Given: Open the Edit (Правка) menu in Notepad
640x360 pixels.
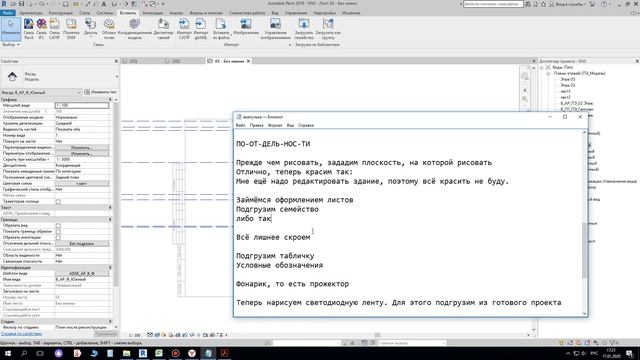Looking at the screenshot, I should tap(256, 125).
